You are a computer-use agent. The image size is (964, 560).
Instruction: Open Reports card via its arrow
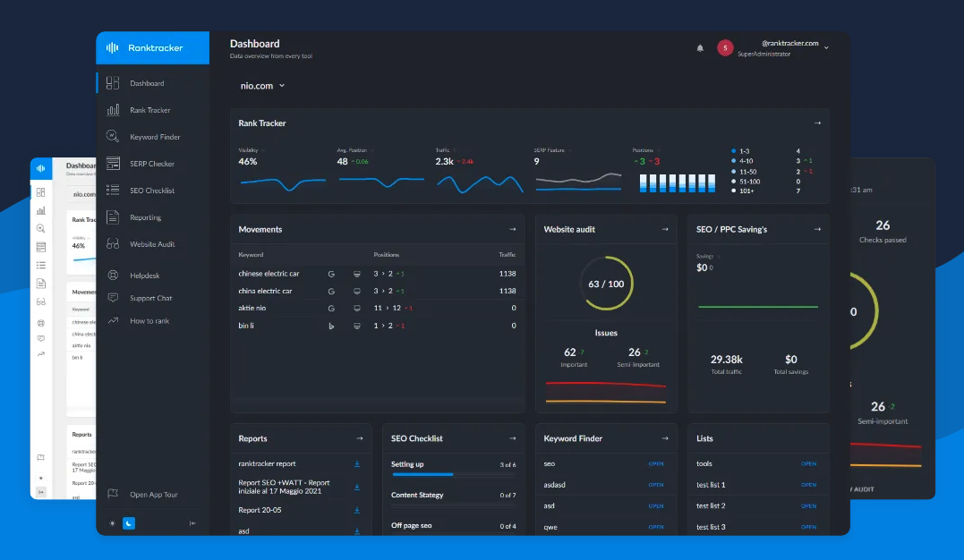click(x=360, y=438)
